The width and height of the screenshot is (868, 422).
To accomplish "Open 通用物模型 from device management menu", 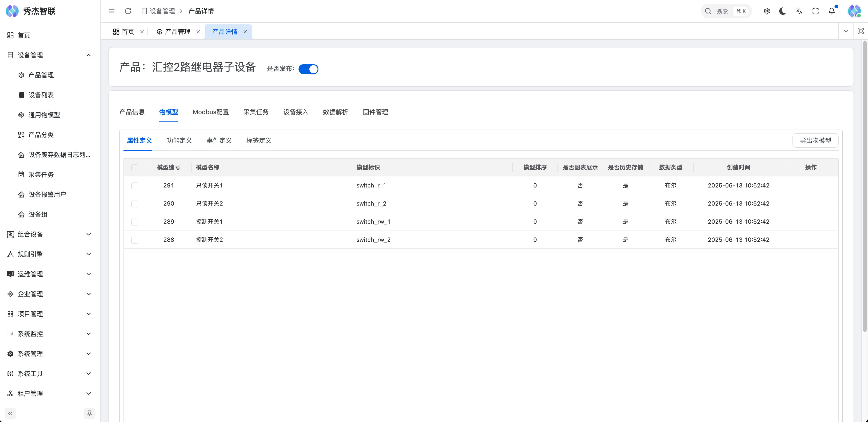I will pyautogui.click(x=44, y=115).
